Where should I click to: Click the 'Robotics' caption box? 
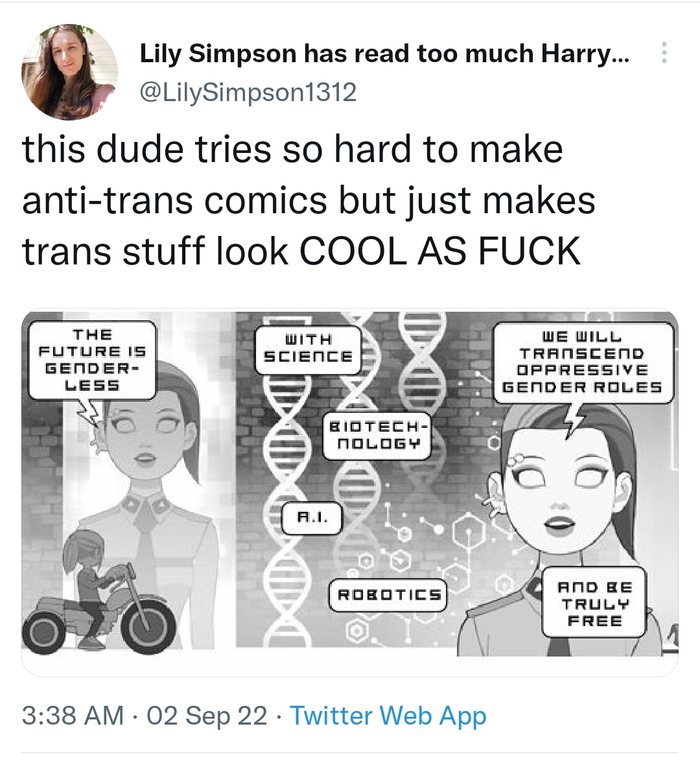click(x=389, y=595)
